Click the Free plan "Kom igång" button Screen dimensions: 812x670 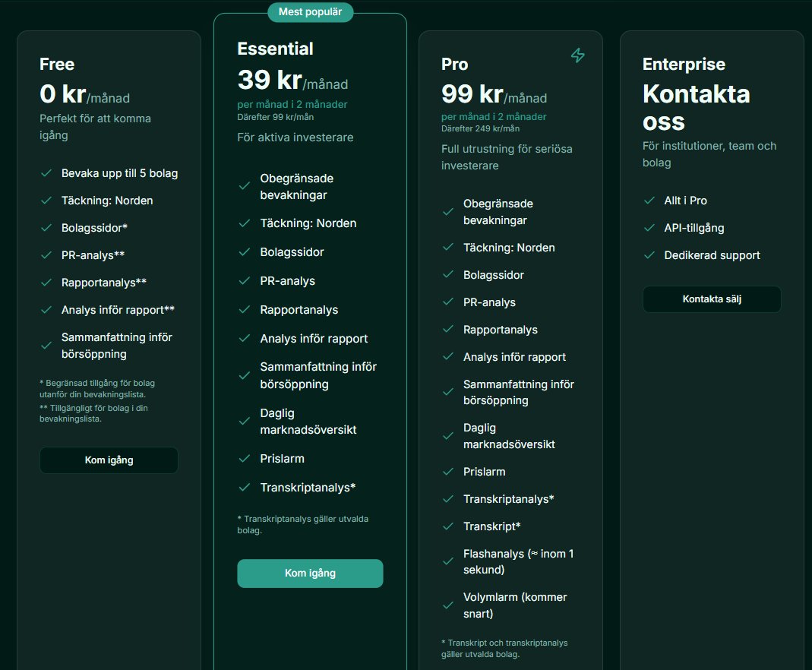tap(109, 460)
